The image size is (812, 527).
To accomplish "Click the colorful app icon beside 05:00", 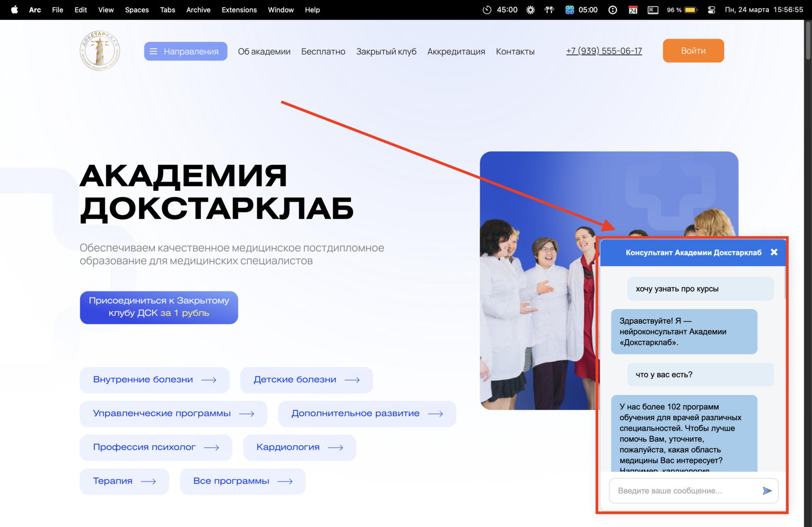I will [x=570, y=10].
